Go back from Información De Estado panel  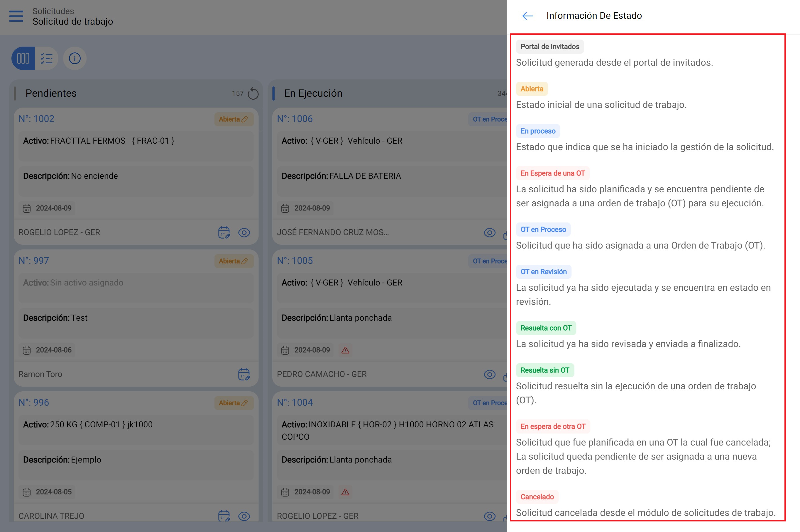pos(527,16)
